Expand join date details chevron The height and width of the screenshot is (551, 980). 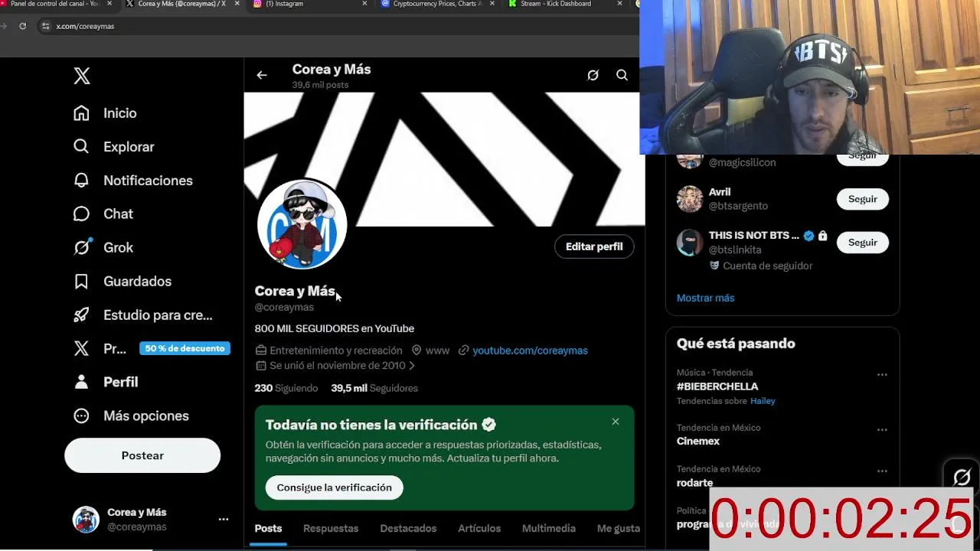pyautogui.click(x=412, y=366)
